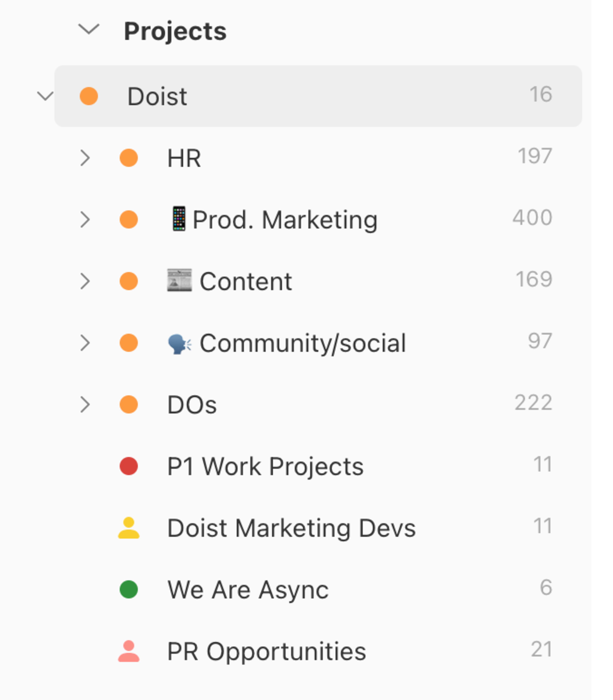Image resolution: width=613 pixels, height=700 pixels.
Task: Expand the Prod. Marketing sub-project arrow
Action: pos(85,220)
